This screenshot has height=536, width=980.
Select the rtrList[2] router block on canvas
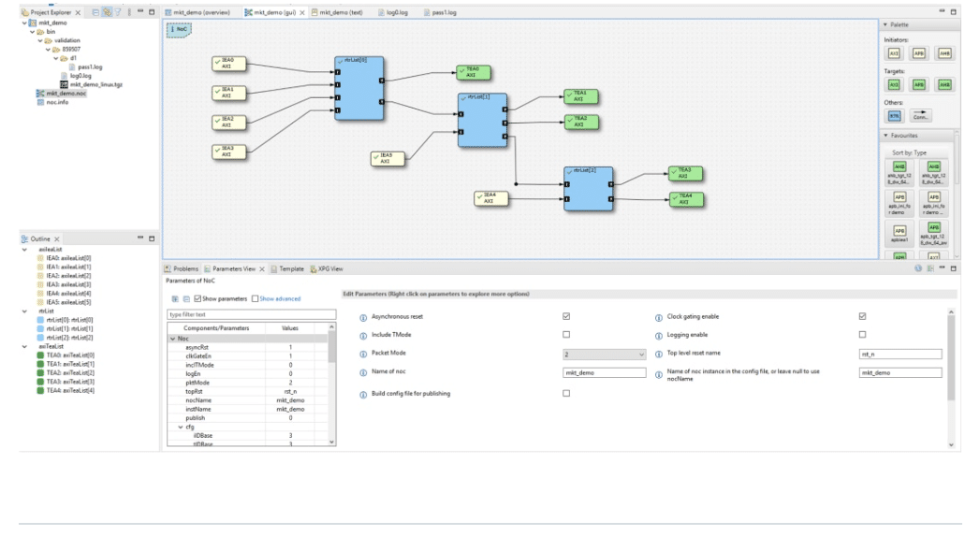pyautogui.click(x=588, y=190)
